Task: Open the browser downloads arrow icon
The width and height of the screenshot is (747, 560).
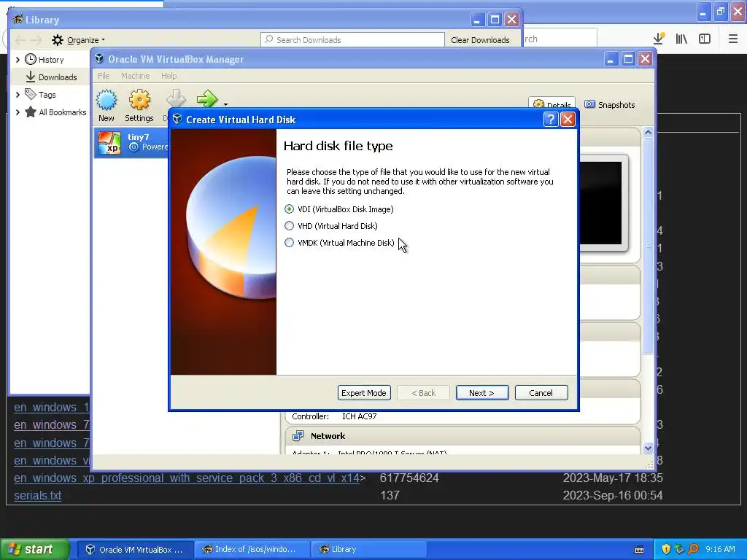Action: coord(659,39)
